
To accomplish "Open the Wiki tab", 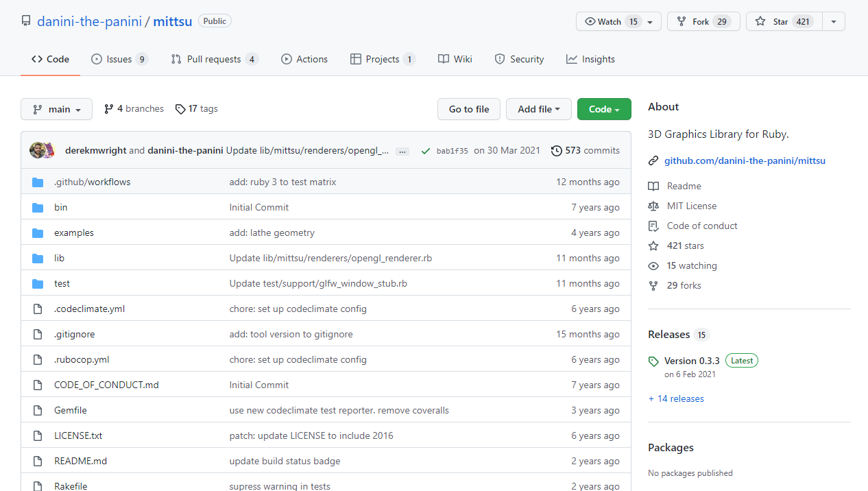I will point(455,59).
